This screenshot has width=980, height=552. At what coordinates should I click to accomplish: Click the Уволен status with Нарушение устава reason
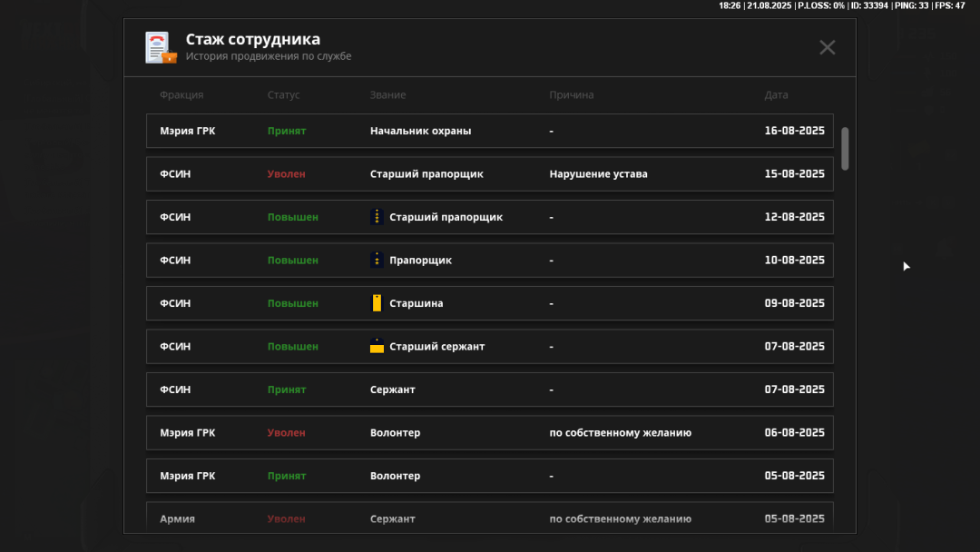286,173
